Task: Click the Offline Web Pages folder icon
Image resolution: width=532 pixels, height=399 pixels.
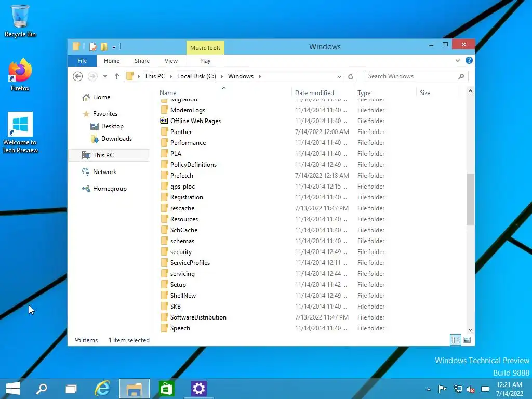Action: coord(164,121)
